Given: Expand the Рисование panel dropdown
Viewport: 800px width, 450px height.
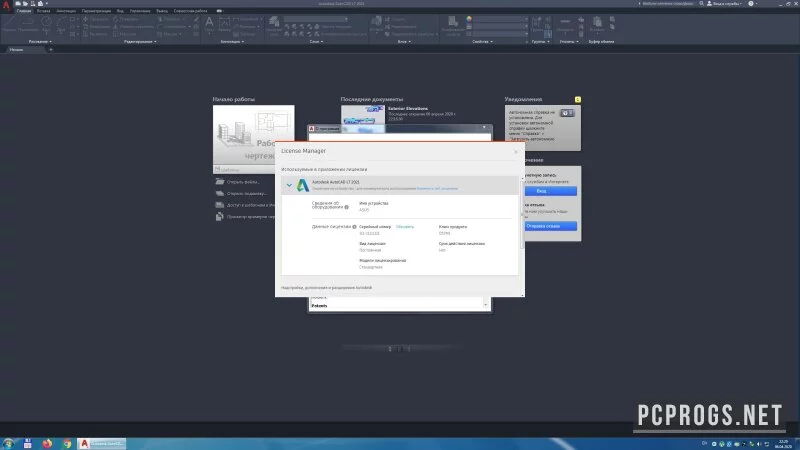Looking at the screenshot, I should coord(40,41).
